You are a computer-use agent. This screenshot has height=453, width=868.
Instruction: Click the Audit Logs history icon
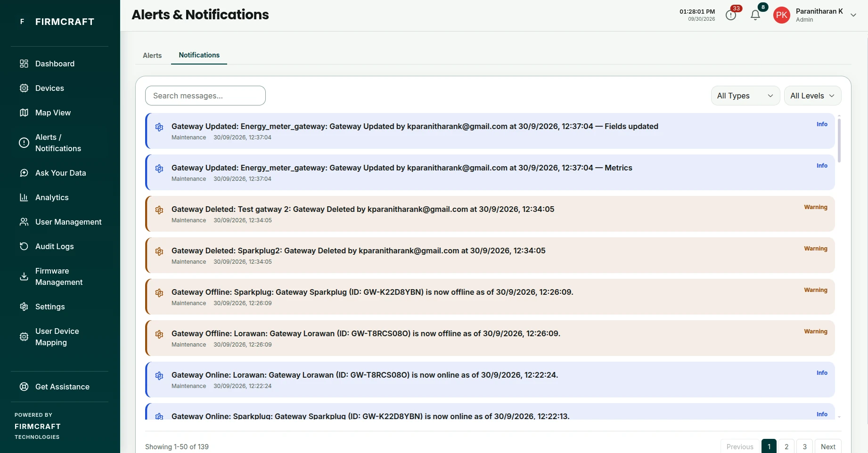click(24, 246)
